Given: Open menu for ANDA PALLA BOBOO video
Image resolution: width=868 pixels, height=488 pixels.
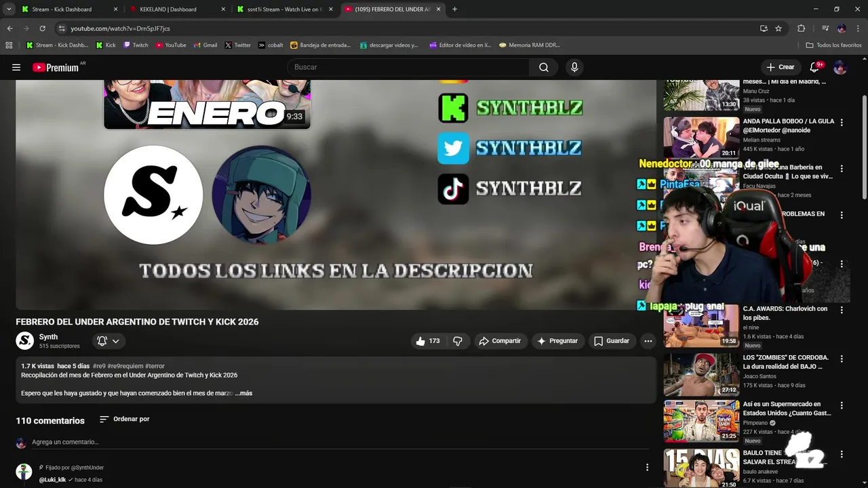Looking at the screenshot, I should (x=842, y=122).
